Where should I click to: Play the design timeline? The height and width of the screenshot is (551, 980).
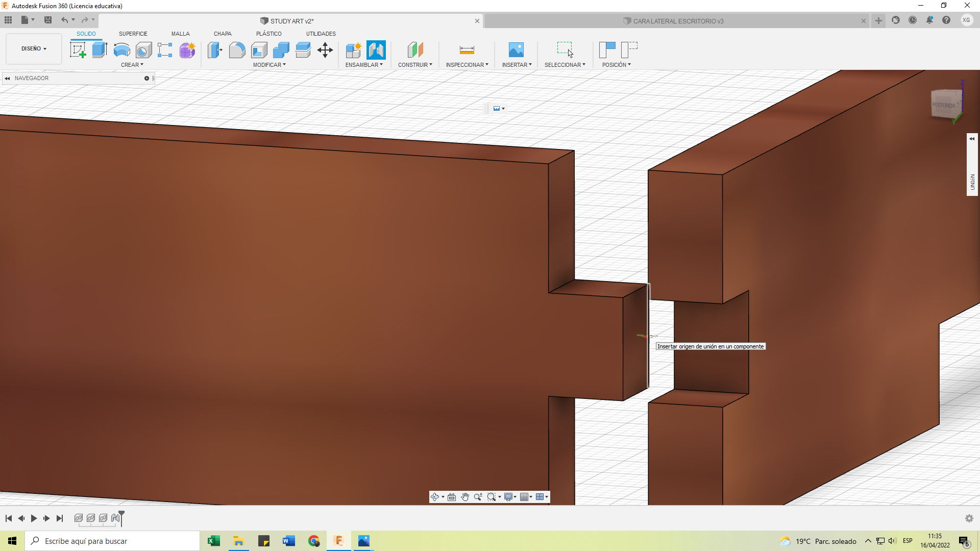[x=34, y=518]
